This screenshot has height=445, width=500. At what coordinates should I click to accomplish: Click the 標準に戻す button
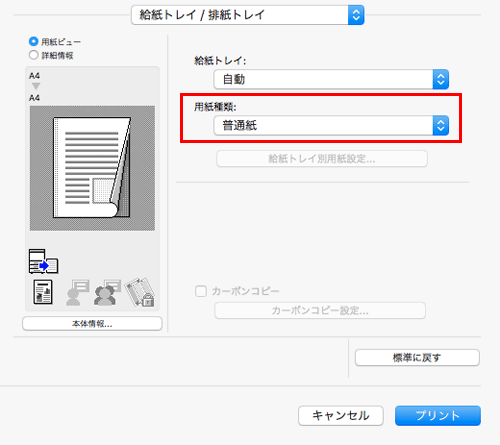point(417,358)
